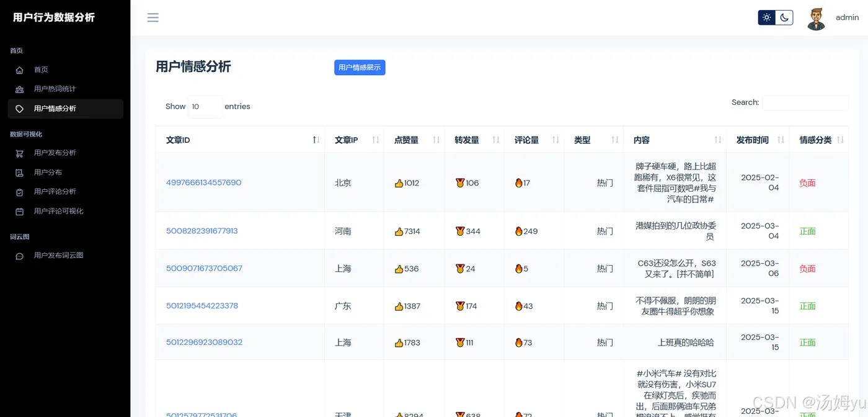Sort by 发布时间 column
Screen dimensions: 868x417
pyautogui.click(x=758, y=140)
